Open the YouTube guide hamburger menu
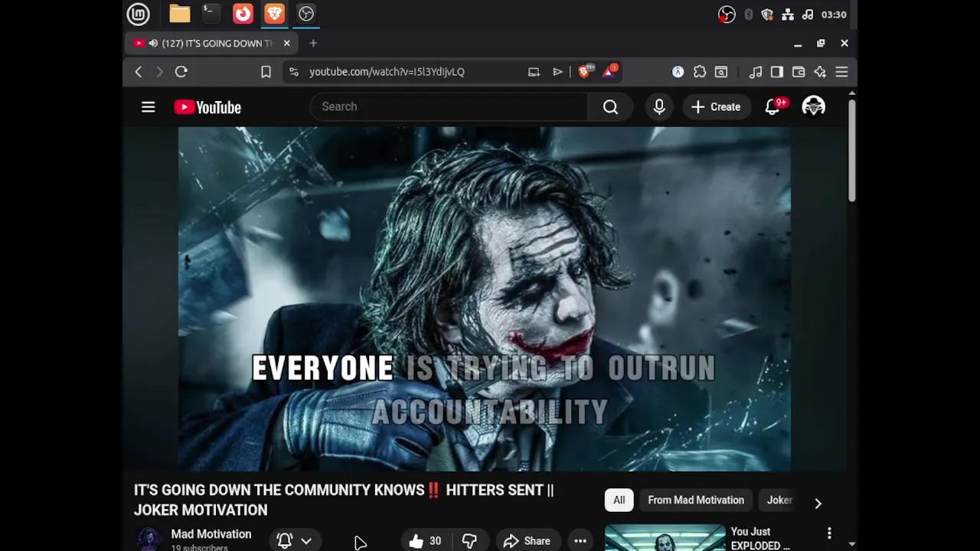 pyautogui.click(x=149, y=107)
